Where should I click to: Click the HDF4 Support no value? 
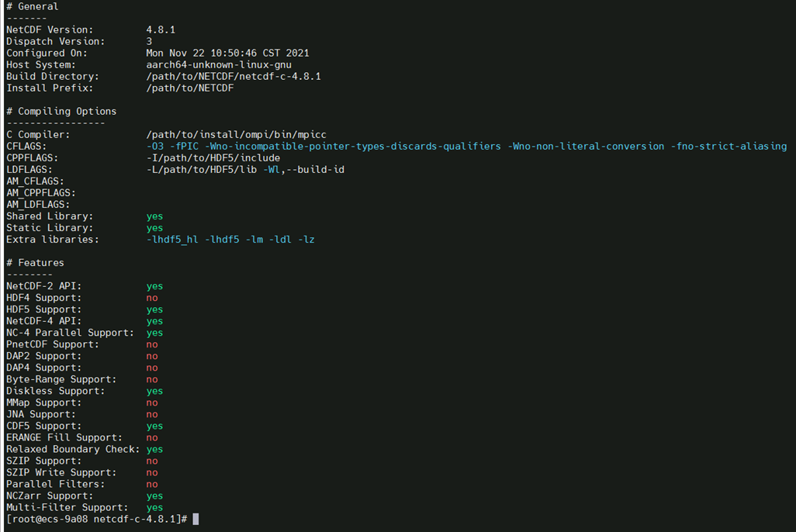click(x=152, y=298)
